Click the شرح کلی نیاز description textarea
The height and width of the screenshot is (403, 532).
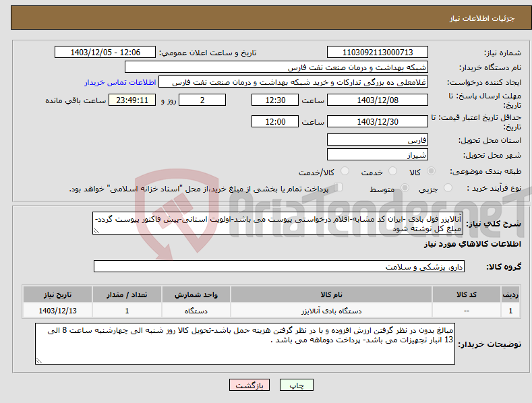[278, 223]
